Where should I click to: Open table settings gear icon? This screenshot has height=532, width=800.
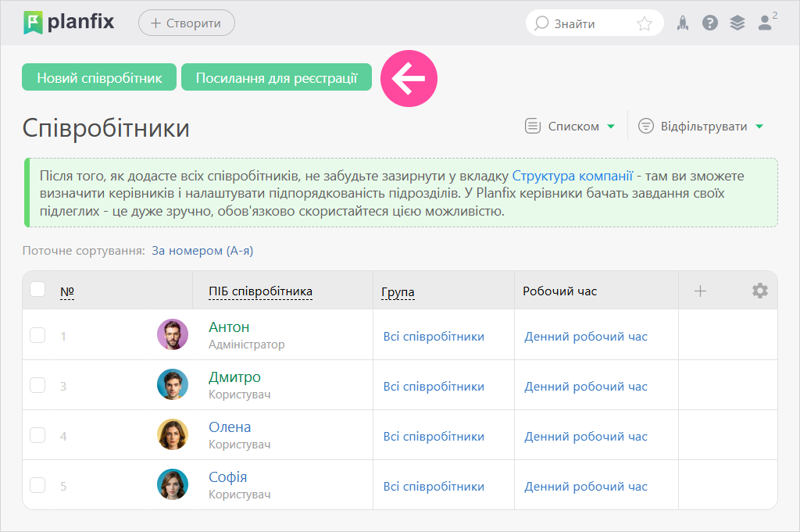(x=759, y=291)
